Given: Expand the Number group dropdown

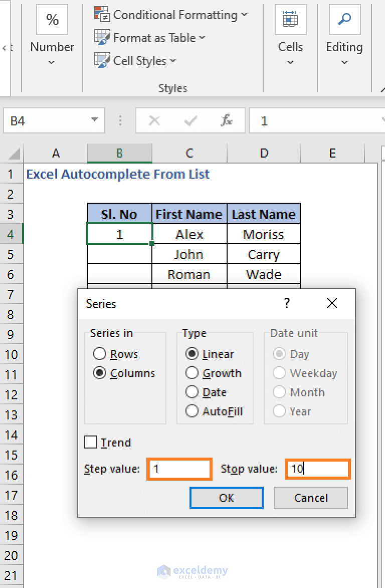Looking at the screenshot, I should (52, 63).
